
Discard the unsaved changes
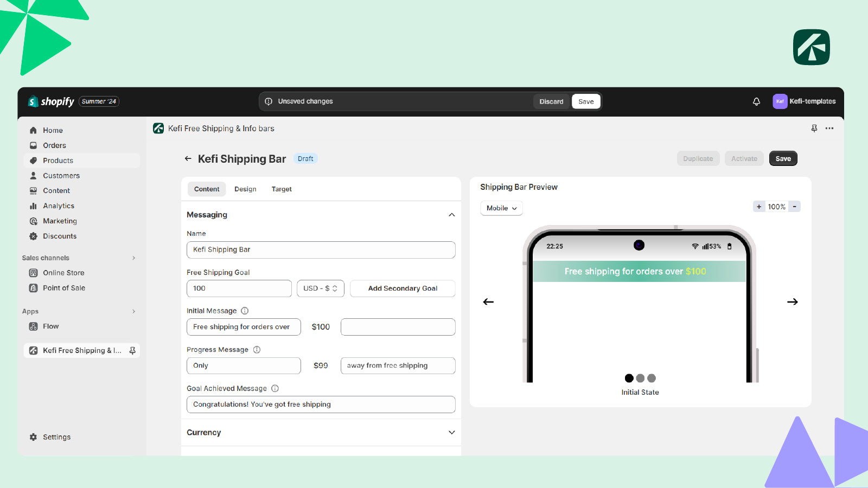point(551,101)
